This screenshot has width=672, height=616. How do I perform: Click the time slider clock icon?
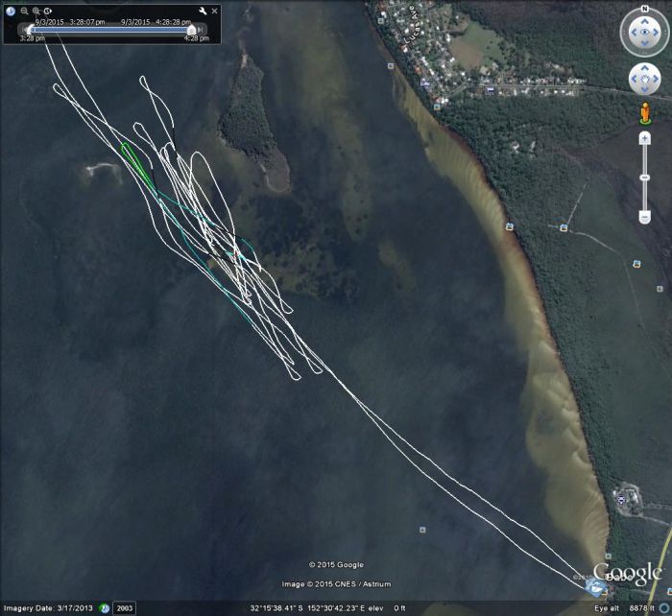click(11, 12)
